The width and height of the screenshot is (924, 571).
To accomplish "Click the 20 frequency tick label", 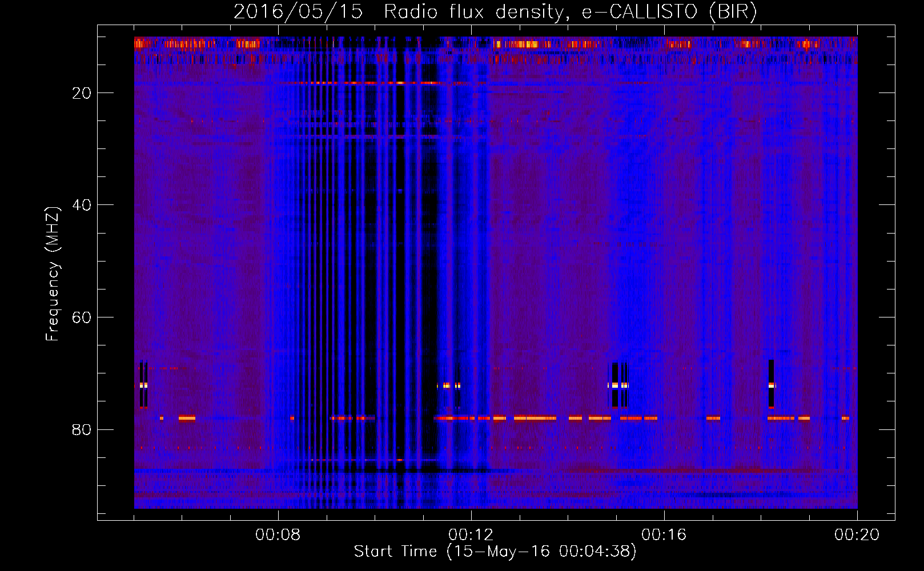I will coord(82,93).
